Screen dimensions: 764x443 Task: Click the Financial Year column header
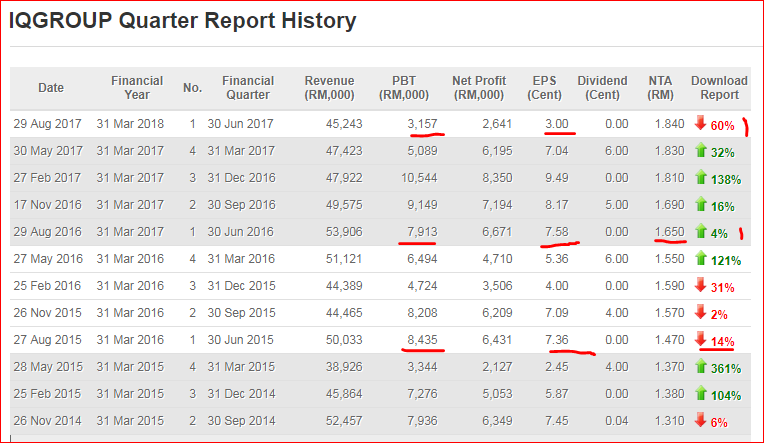point(137,88)
